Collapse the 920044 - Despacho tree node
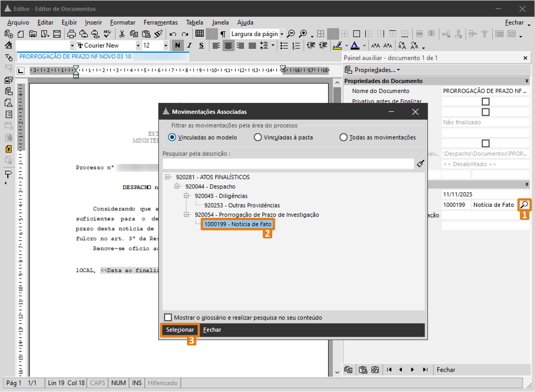535x392 pixels. [x=177, y=186]
